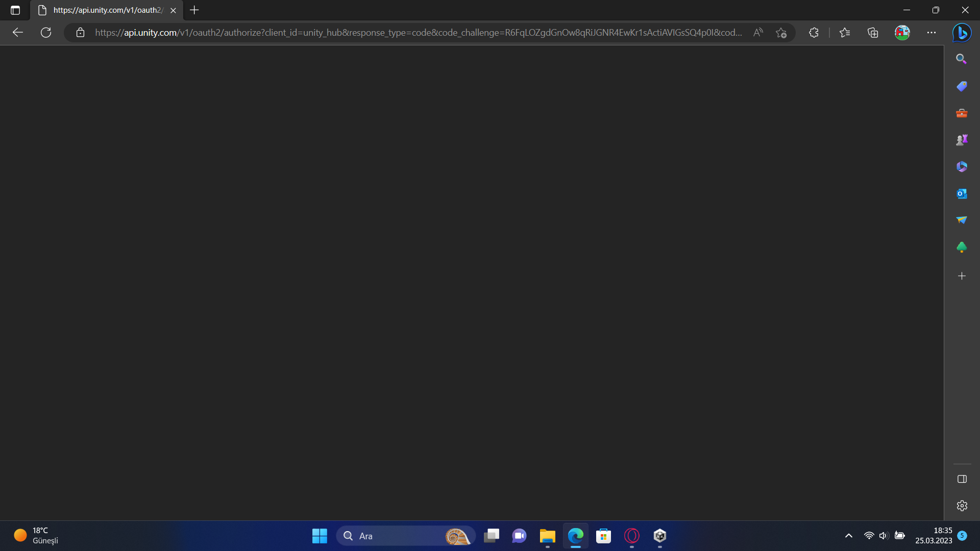This screenshot has width=980, height=551.
Task: Select the api.unity.com browser tab
Action: [107, 10]
